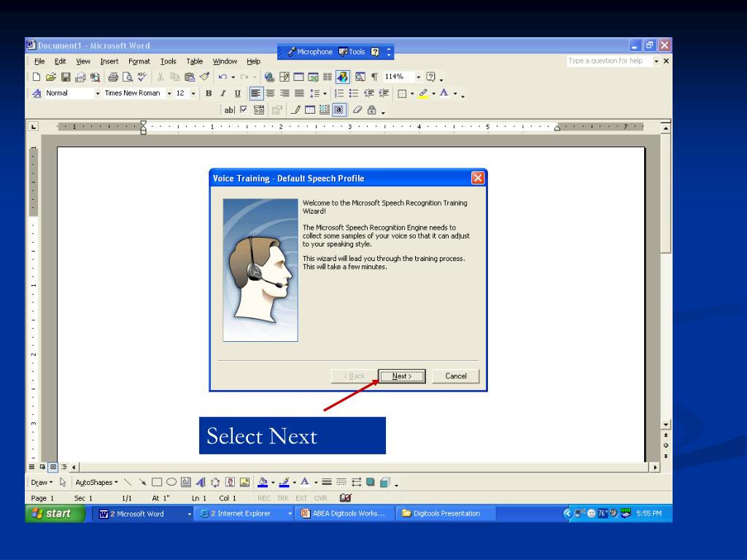
Task: Click the Line Color brush in Drawing toolbar
Action: (284, 483)
